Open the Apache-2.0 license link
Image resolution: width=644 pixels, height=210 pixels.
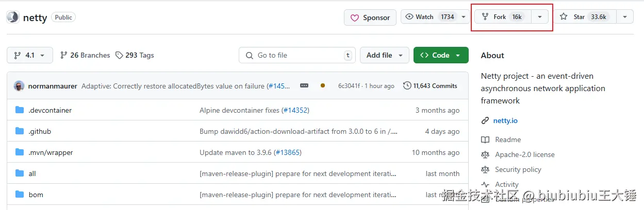[x=524, y=154]
